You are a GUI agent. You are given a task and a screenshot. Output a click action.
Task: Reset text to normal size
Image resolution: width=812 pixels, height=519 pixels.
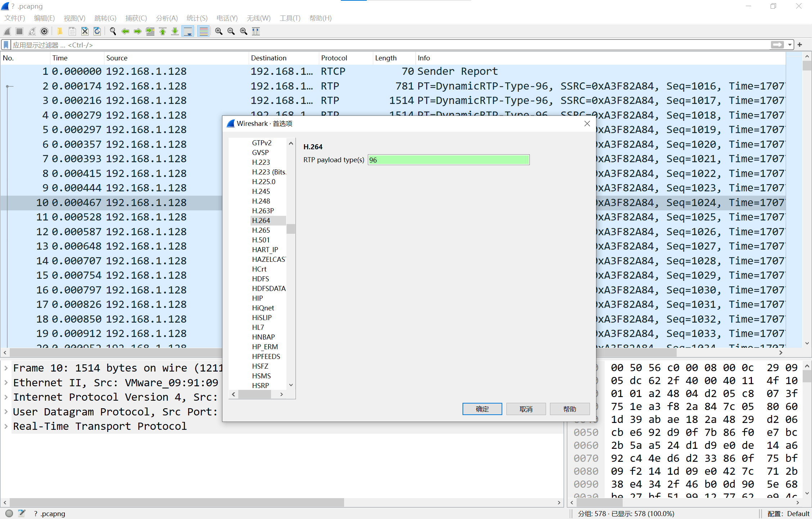(x=244, y=31)
